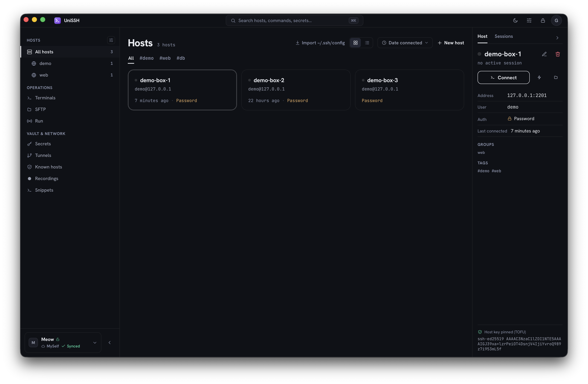Open Terminals in the sidebar
588x384 pixels.
point(70,98)
